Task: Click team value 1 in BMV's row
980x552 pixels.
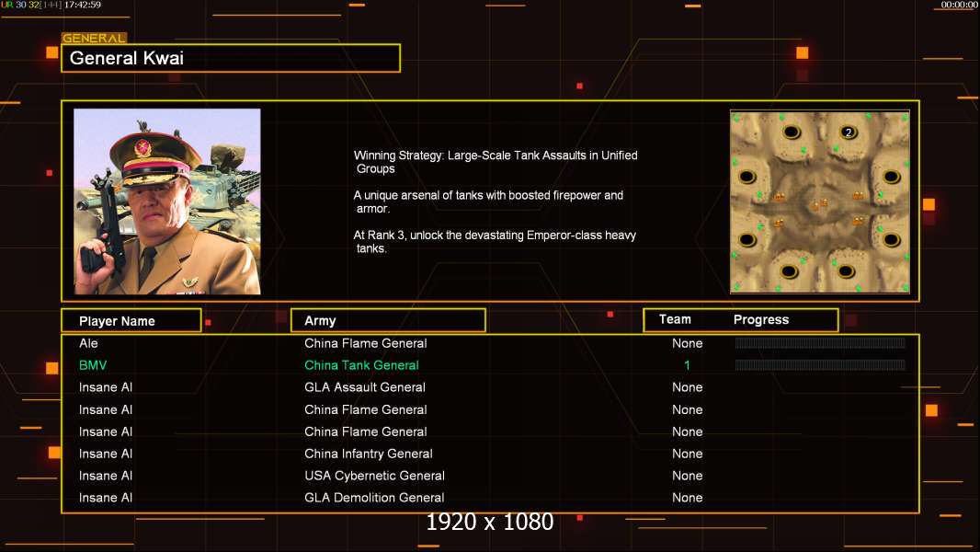Action: (687, 365)
